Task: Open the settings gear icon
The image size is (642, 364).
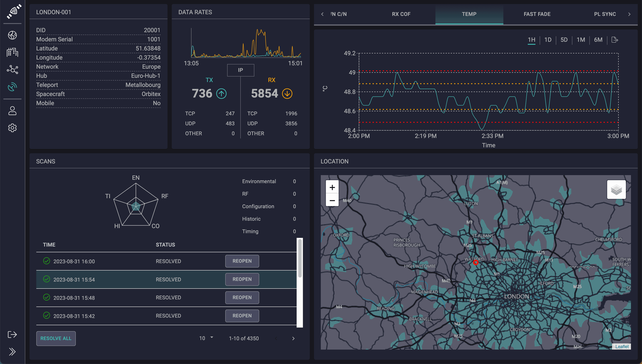Action: 12,128
